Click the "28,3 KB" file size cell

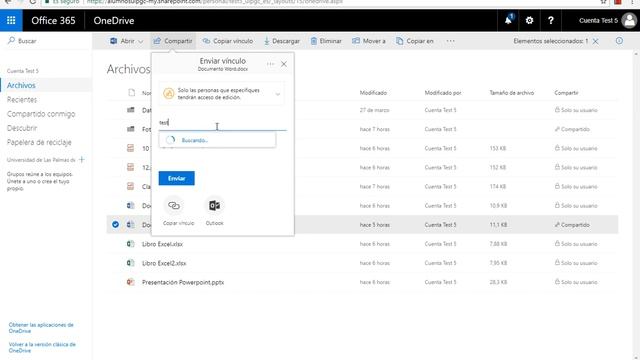pyautogui.click(x=498, y=282)
